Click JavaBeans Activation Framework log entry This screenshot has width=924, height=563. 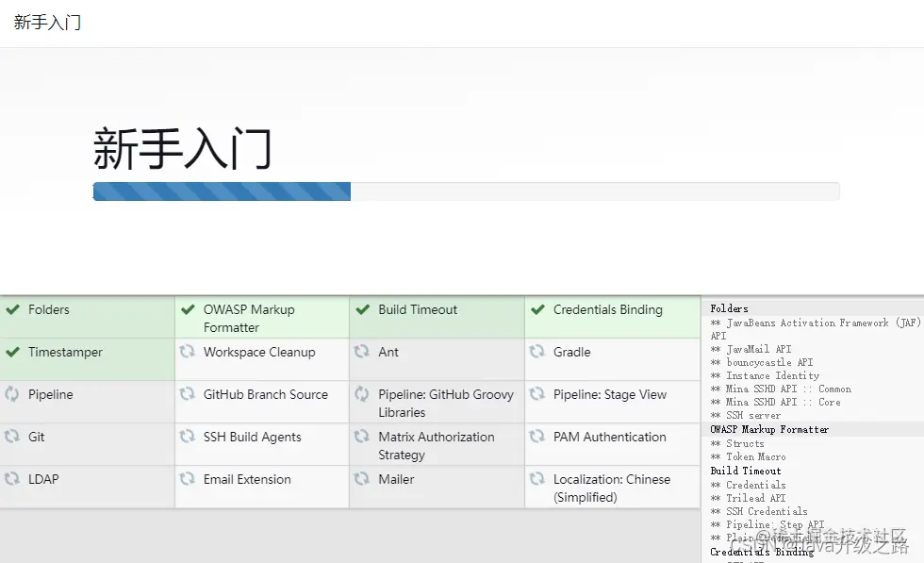click(816, 329)
